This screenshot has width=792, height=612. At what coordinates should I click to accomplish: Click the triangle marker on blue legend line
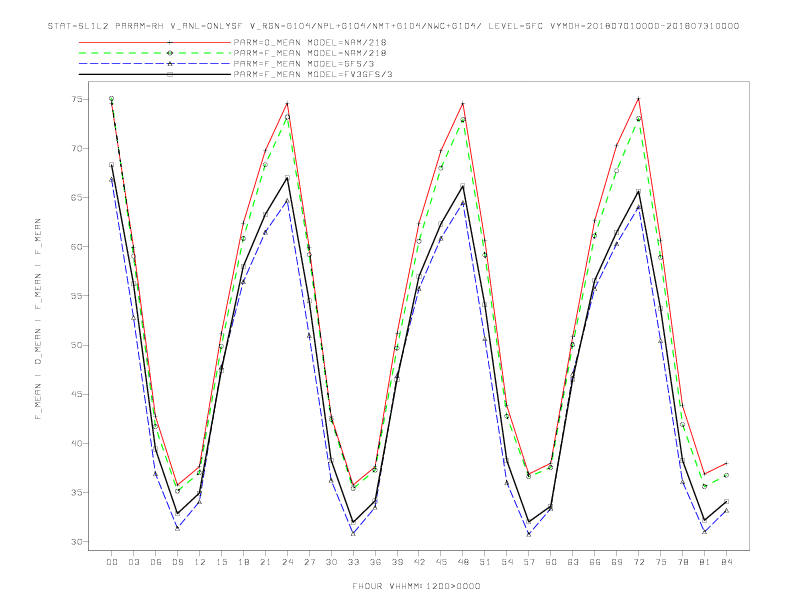170,64
